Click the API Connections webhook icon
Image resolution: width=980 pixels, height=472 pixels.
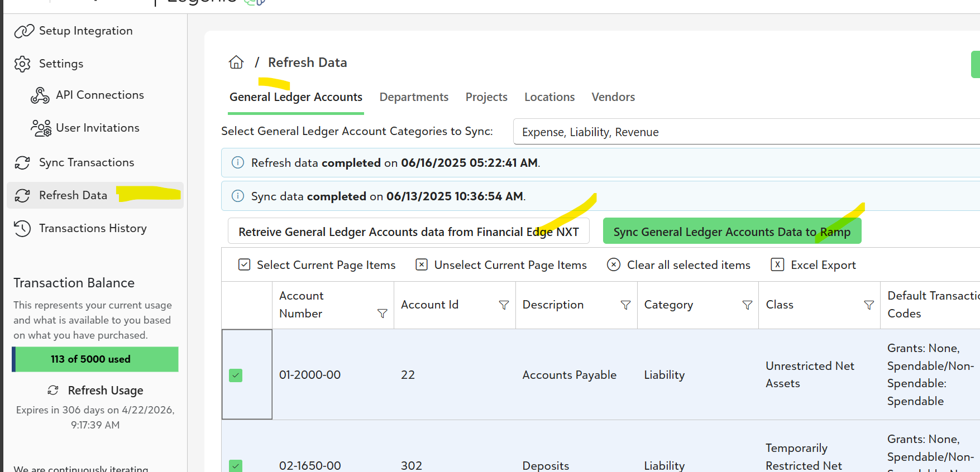tap(40, 95)
